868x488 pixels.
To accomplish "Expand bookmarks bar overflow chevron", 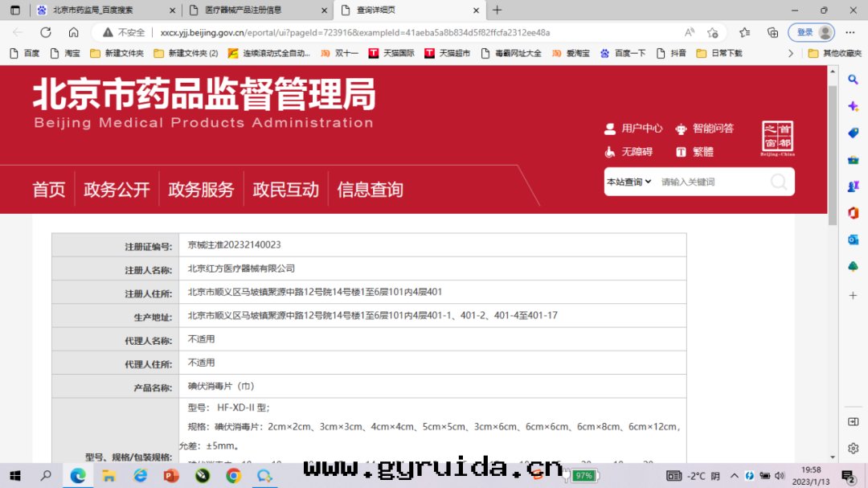I will click(x=791, y=53).
